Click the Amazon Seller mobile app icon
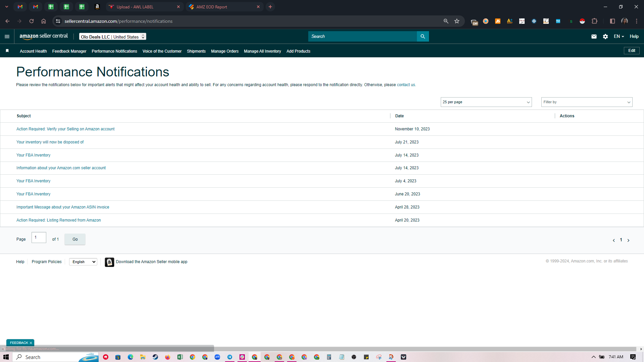This screenshot has width=644, height=362. [x=109, y=262]
